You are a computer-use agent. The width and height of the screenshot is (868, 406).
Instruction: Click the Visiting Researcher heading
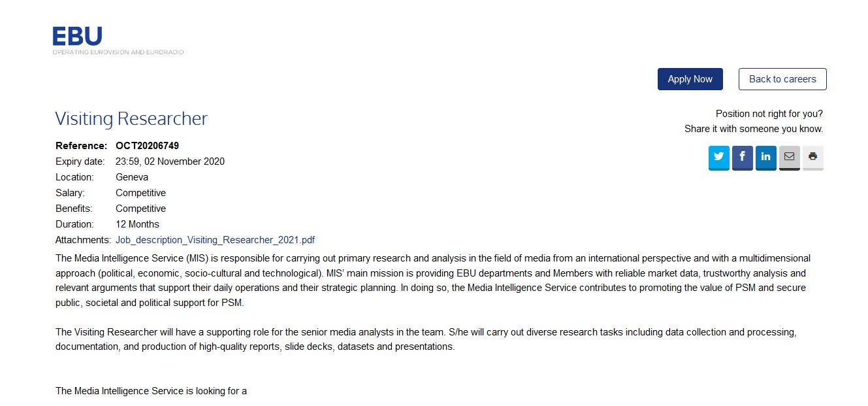131,118
